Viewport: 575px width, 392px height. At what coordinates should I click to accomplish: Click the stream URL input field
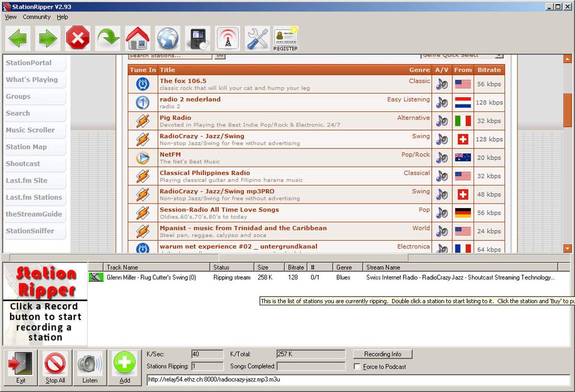(358, 379)
